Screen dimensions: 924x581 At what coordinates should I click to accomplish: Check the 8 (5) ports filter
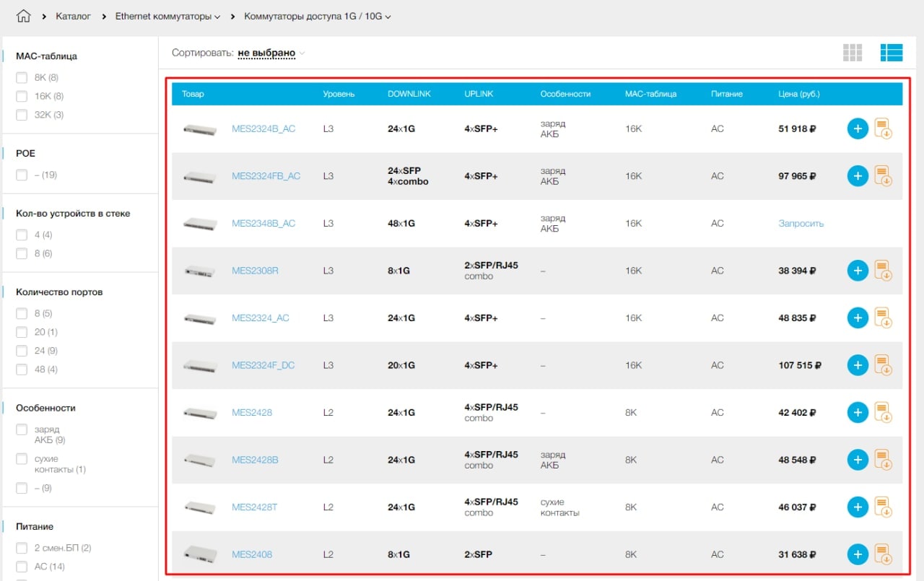point(22,313)
